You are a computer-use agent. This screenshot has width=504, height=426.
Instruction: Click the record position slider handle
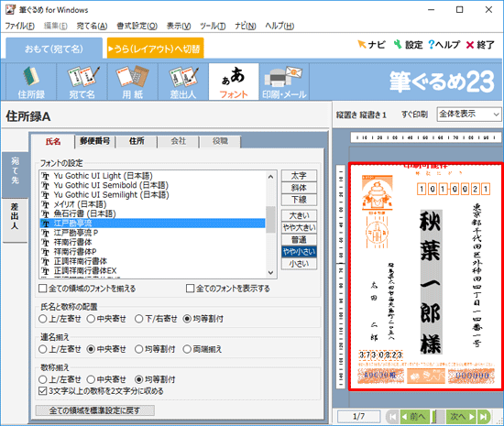point(434,417)
